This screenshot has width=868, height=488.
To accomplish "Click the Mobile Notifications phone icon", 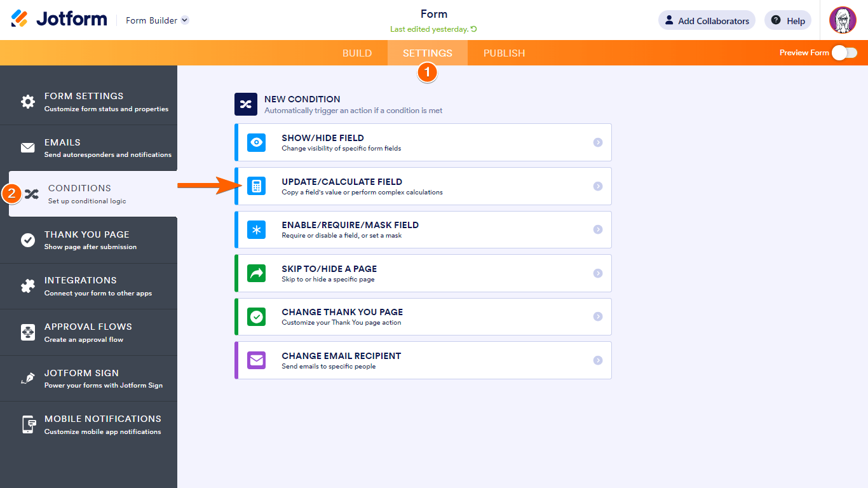I will (x=27, y=424).
